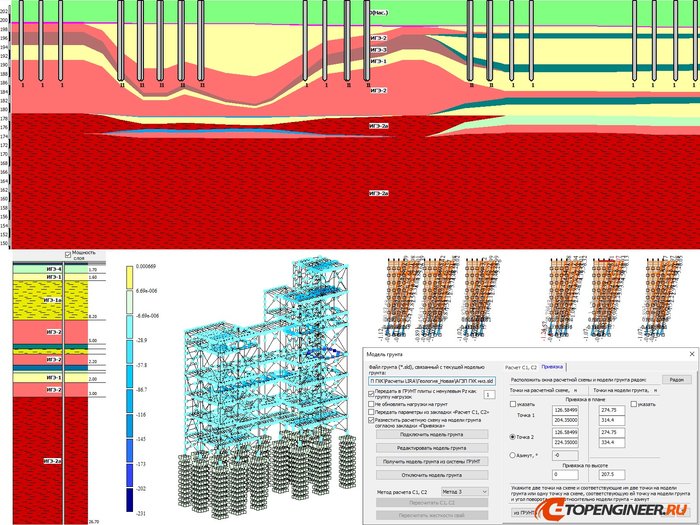Click layer thickness value 26.70
Screen dimensions: 700x525
(x=94, y=521)
